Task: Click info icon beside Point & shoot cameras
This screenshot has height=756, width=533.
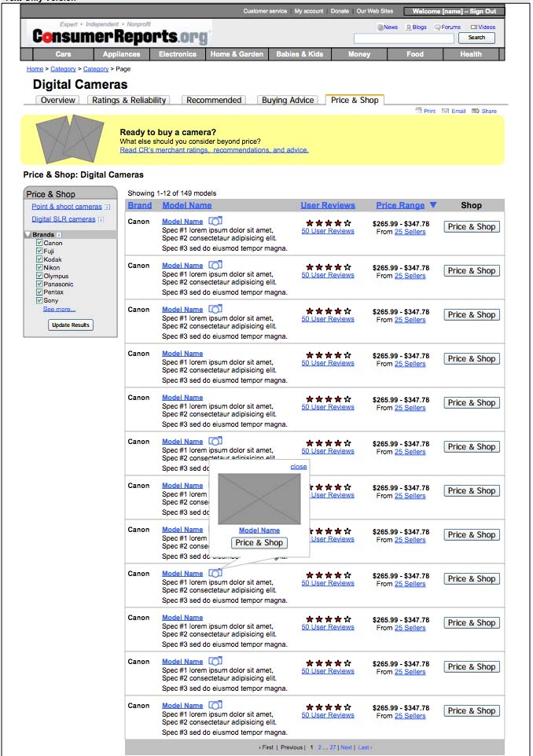Action: tap(108, 207)
